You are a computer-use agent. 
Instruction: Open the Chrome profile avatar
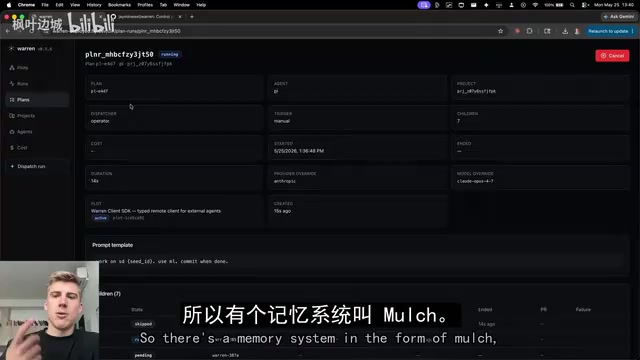[577, 31]
